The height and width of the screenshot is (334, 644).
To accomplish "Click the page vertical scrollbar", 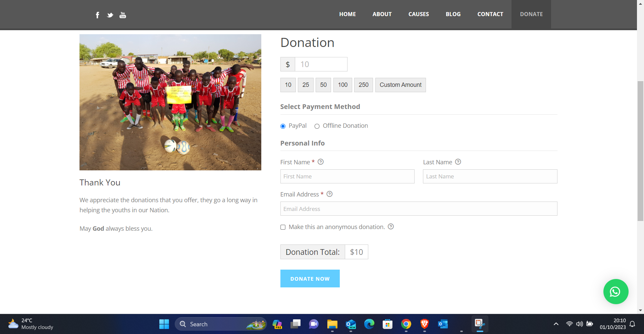I will pyautogui.click(x=640, y=151).
